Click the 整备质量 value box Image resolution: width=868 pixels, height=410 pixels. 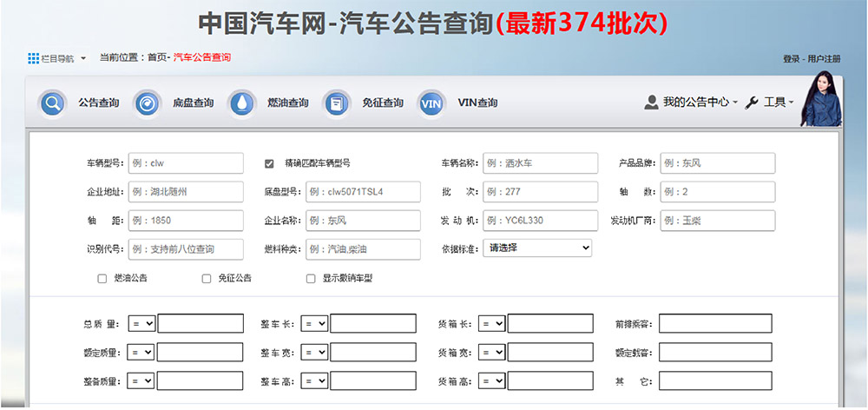click(200, 380)
